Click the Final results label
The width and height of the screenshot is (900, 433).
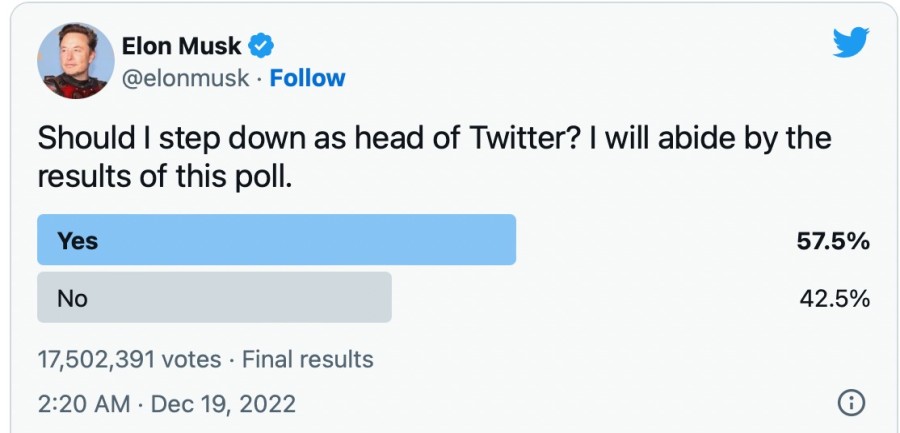point(307,359)
